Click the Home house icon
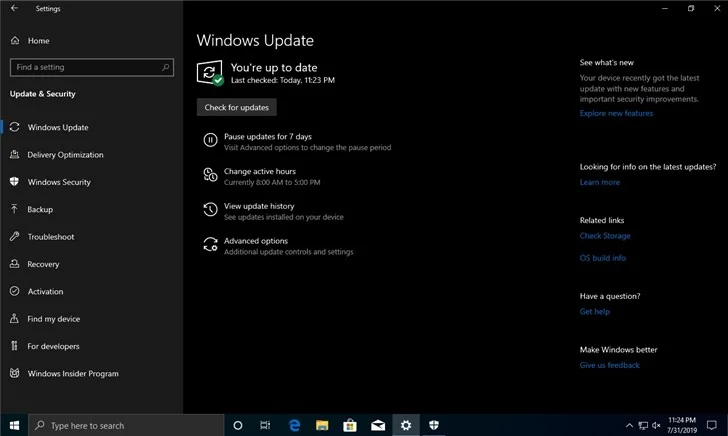This screenshot has width=728, height=436. click(15, 40)
